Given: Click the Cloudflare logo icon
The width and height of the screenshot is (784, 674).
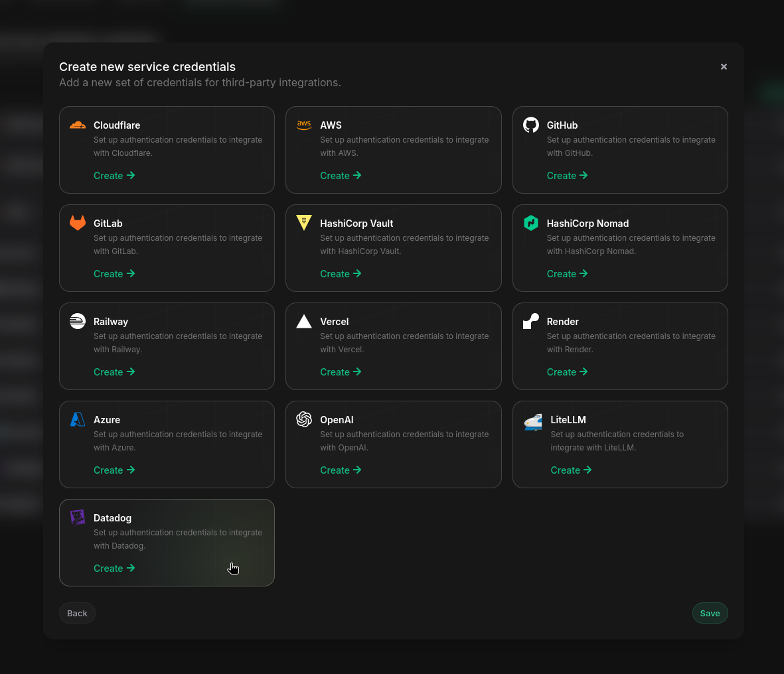Looking at the screenshot, I should tap(78, 125).
